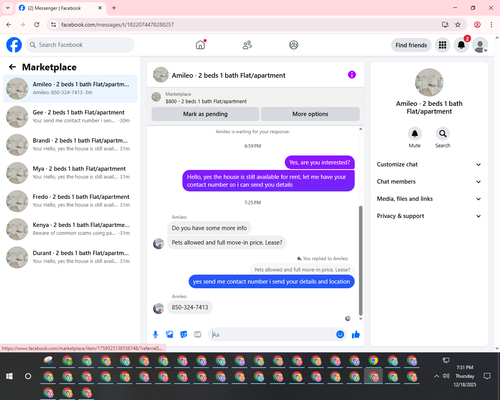
Task: Open the Mya conversation in the list
Action: pos(70,173)
